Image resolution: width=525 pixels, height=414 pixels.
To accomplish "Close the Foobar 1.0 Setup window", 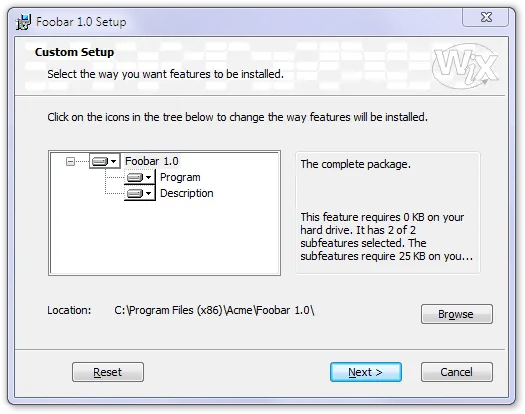I will tap(486, 17).
